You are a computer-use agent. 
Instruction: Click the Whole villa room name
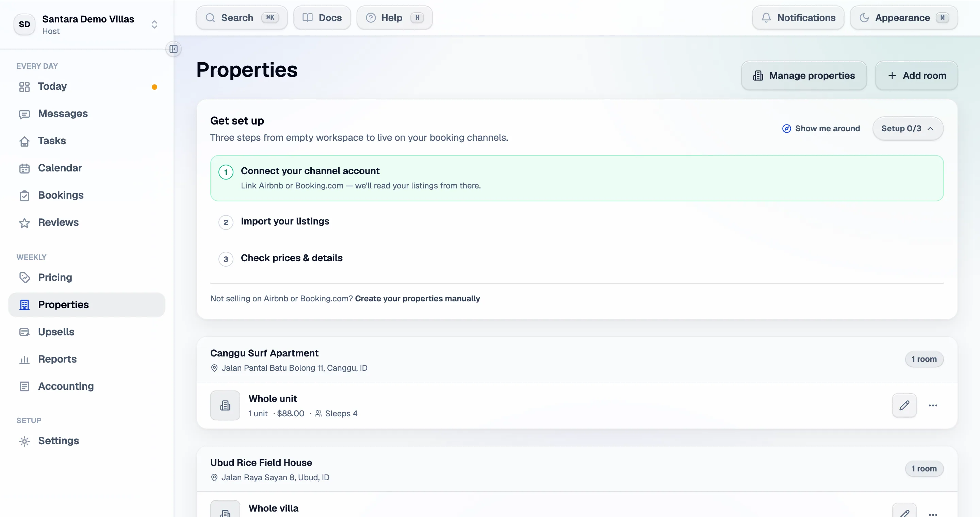[273, 508]
